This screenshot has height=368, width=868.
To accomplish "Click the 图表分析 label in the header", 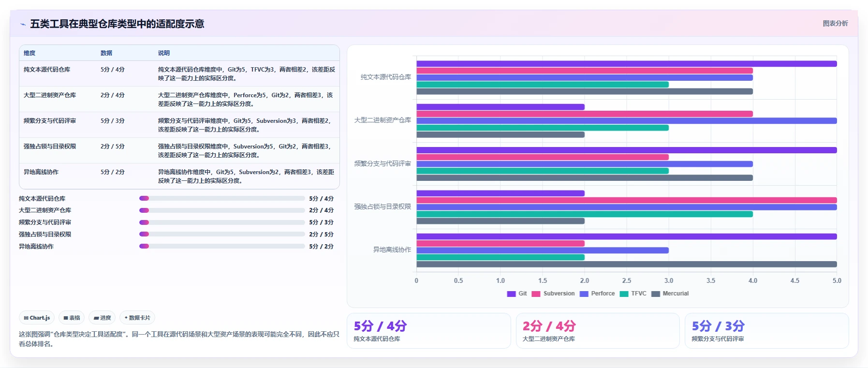I will click(835, 23).
